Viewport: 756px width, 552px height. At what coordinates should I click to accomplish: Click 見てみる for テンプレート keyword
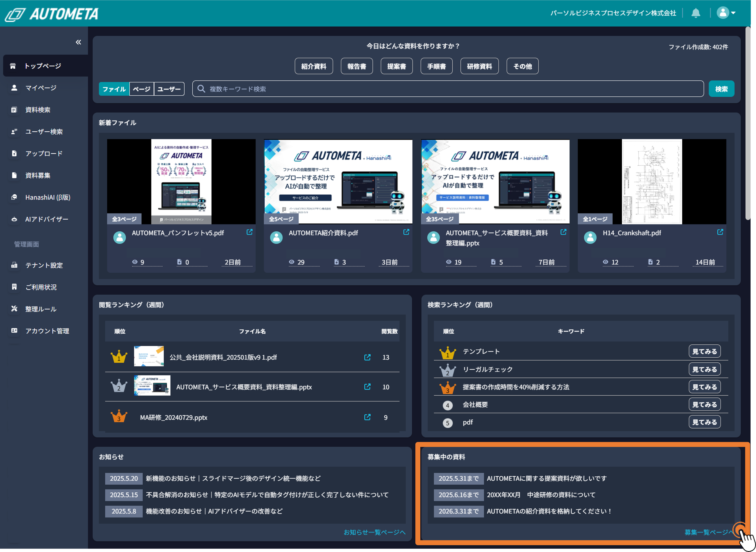tap(705, 352)
